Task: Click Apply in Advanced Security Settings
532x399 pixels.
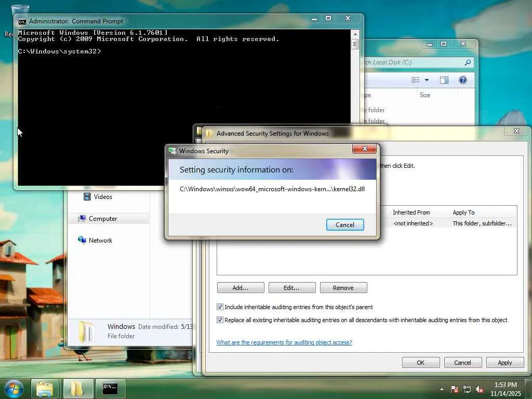Action: click(504, 362)
